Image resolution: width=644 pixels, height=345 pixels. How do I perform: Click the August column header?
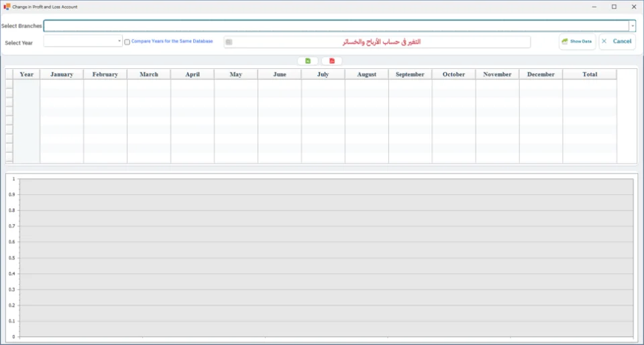367,74
